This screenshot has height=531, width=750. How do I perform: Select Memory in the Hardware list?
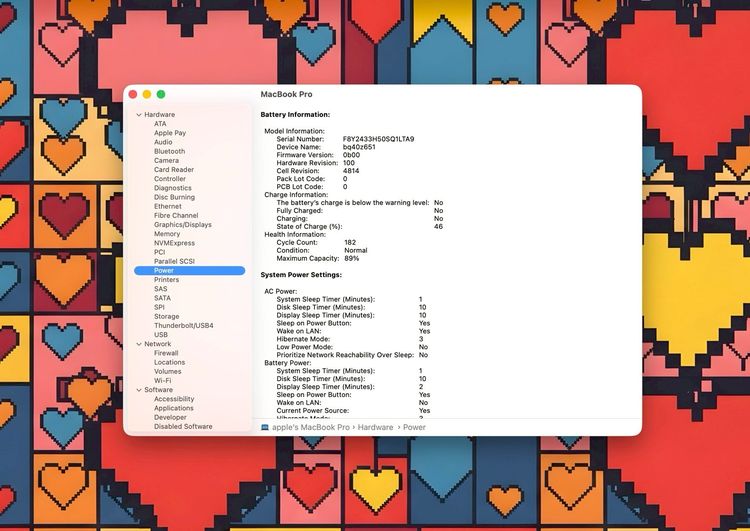(x=167, y=234)
